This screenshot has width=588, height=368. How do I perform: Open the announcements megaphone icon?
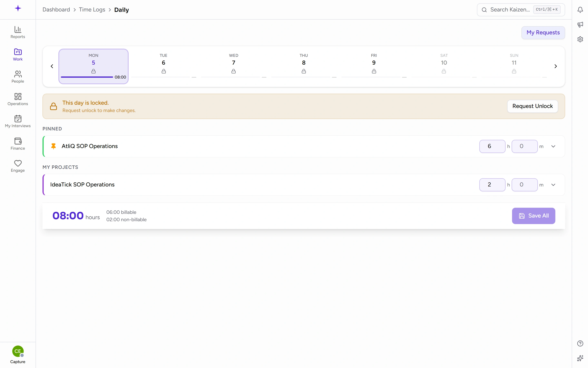(580, 25)
